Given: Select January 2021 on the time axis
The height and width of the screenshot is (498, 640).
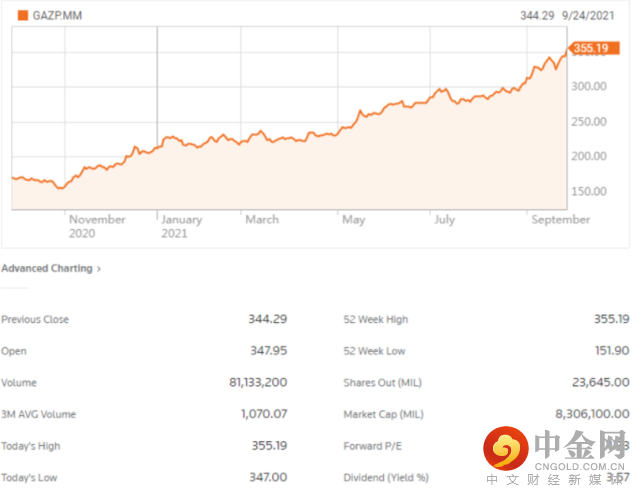Looking at the screenshot, I should tap(181, 226).
